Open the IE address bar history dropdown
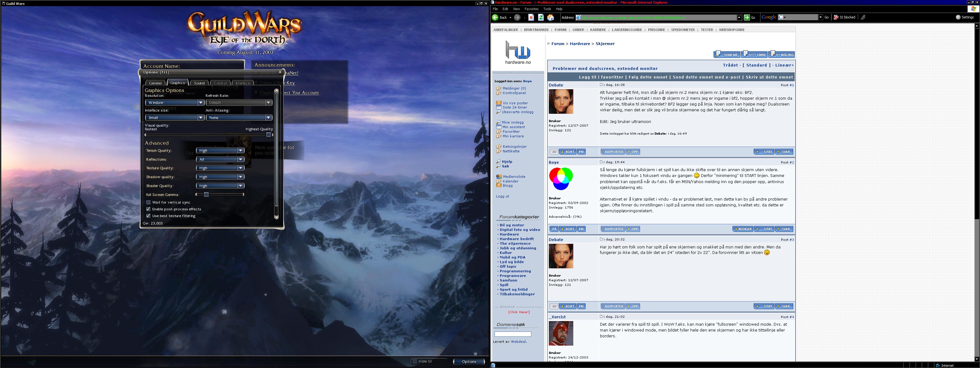This screenshot has width=980, height=368. [x=739, y=17]
